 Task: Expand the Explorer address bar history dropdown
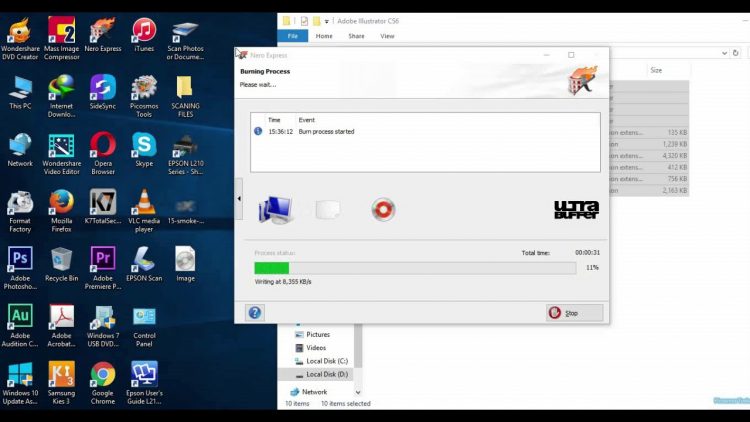(x=725, y=53)
